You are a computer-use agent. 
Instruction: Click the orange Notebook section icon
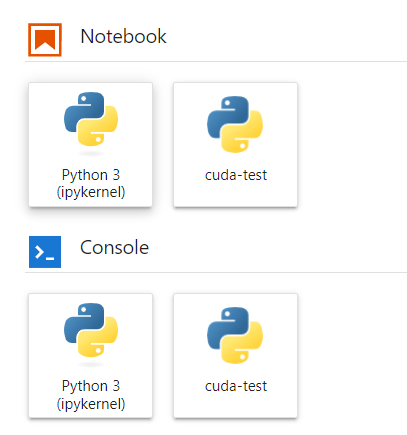click(x=45, y=40)
